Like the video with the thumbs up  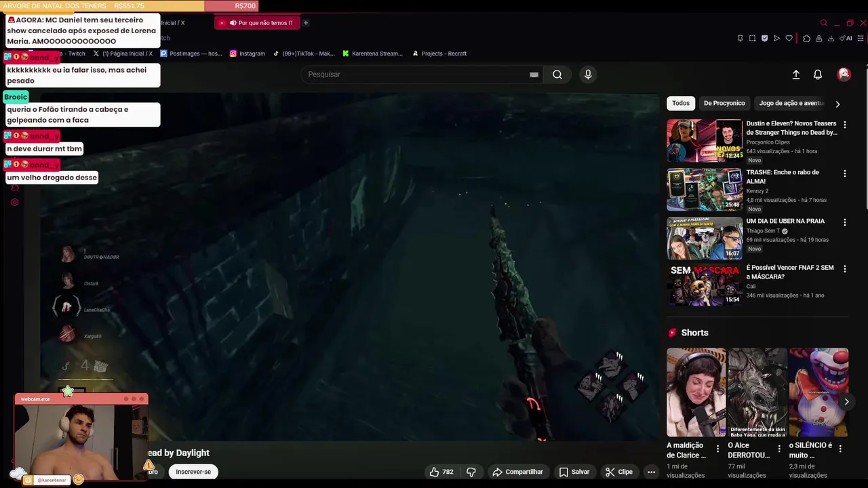pyautogui.click(x=441, y=472)
